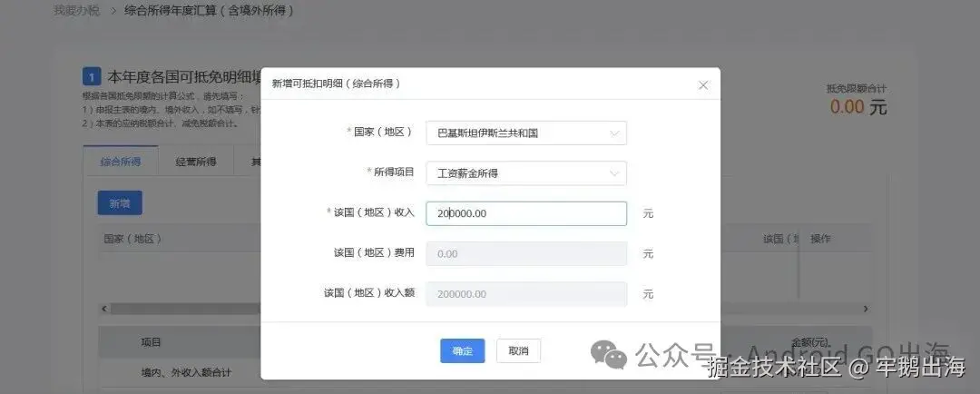The image size is (980, 394).
Task: Click the 项目 column header
Action: tap(151, 342)
